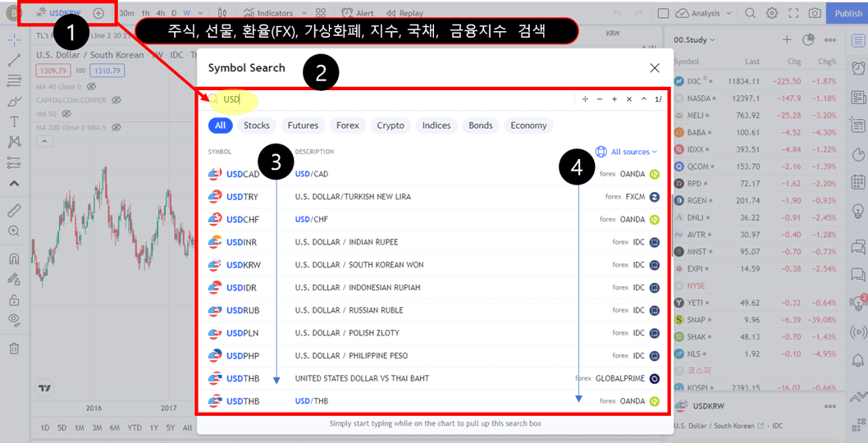
Task: Open the watchlist panel icon
Action: point(858,40)
